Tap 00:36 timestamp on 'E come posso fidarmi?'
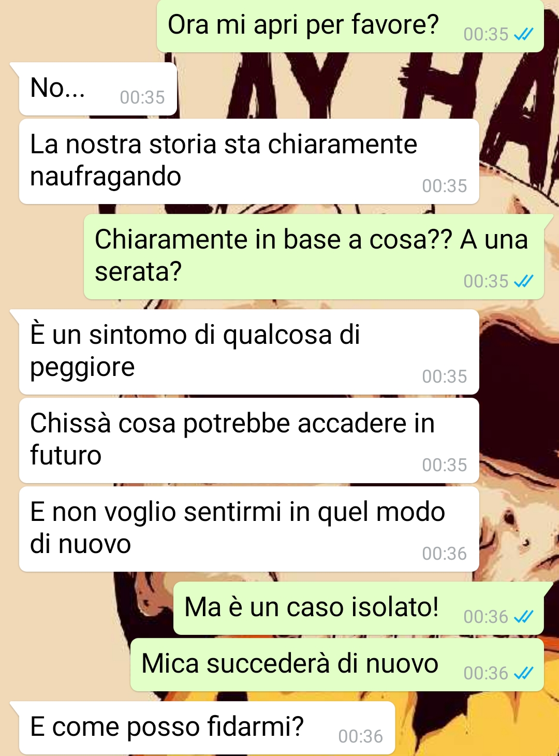 tap(361, 736)
